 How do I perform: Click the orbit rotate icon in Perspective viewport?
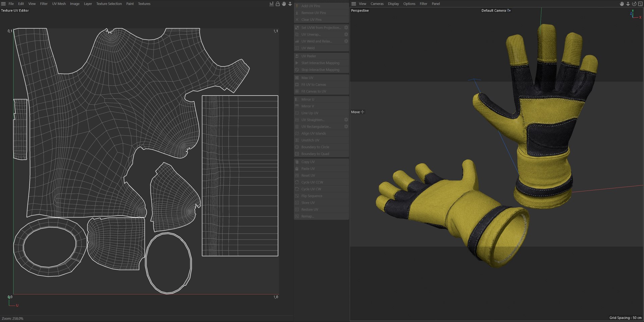(x=634, y=4)
